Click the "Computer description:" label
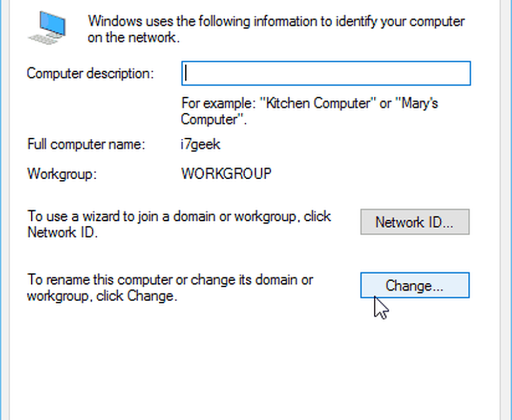 [90, 73]
